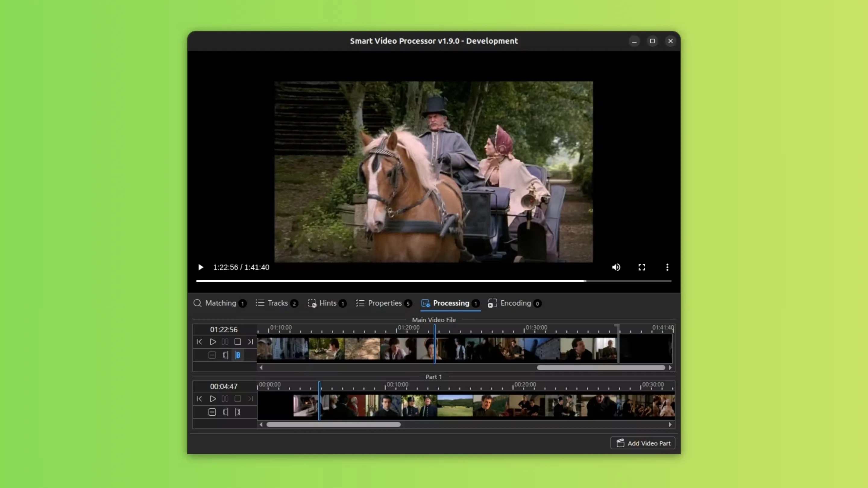Click the 01:22:56 timecode of Main Video File
The height and width of the screenshot is (488, 868).
[224, 329]
